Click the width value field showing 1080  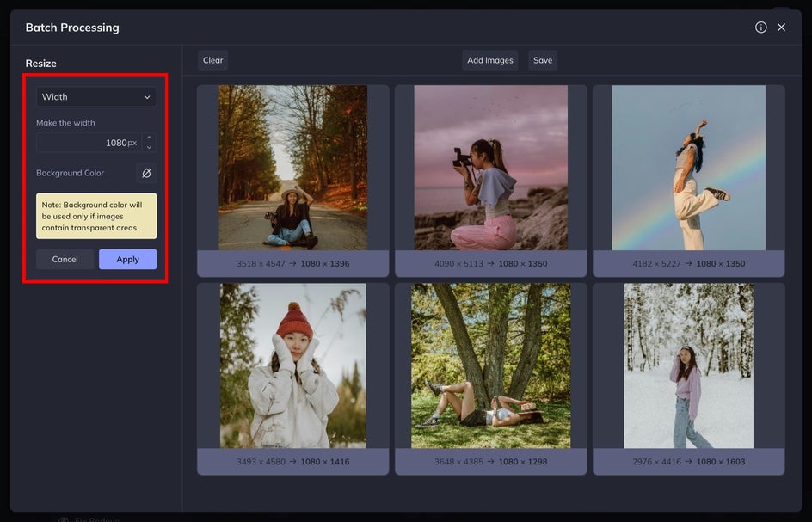(x=89, y=143)
